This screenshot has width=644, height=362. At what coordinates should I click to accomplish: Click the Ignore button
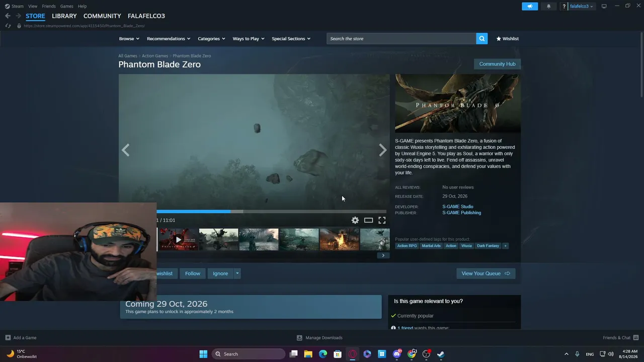[220, 274]
